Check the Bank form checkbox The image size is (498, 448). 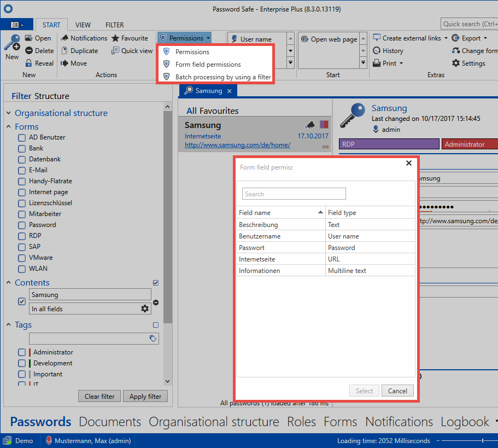coord(22,149)
